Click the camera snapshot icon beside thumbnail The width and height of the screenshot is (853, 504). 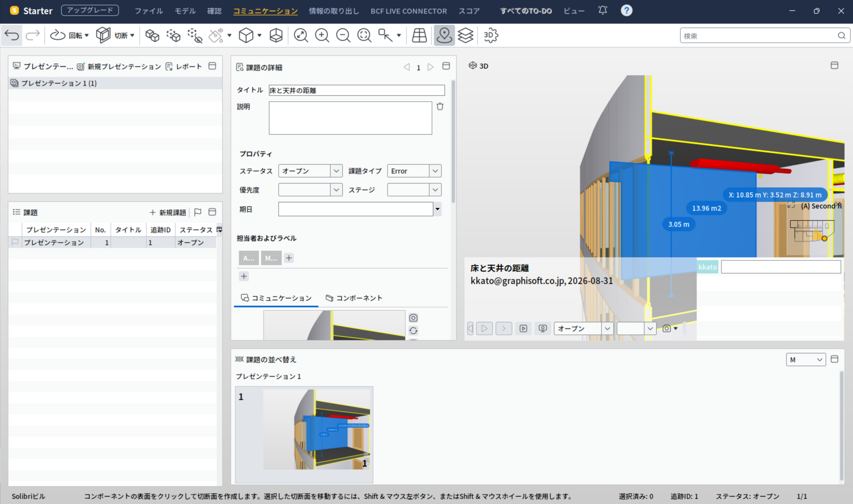413,317
